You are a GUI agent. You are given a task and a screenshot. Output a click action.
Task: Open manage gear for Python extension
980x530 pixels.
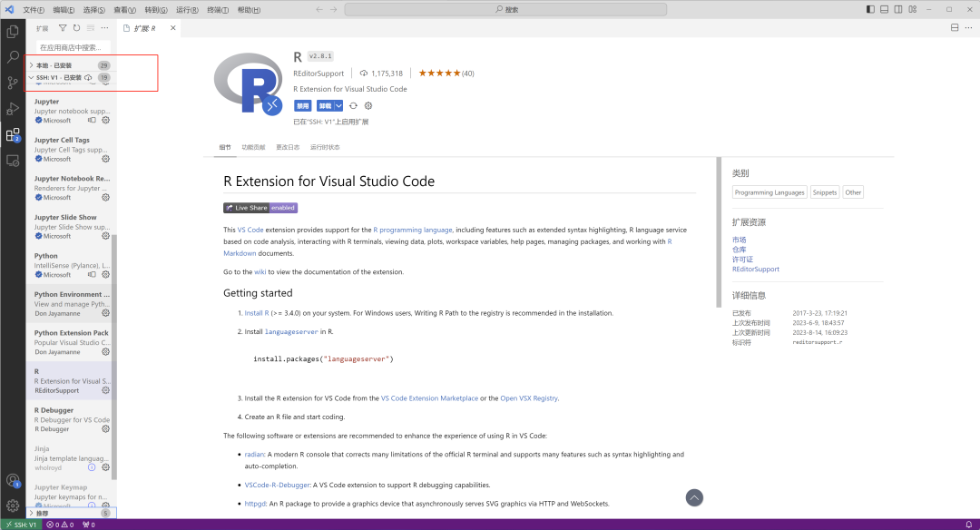tap(105, 274)
